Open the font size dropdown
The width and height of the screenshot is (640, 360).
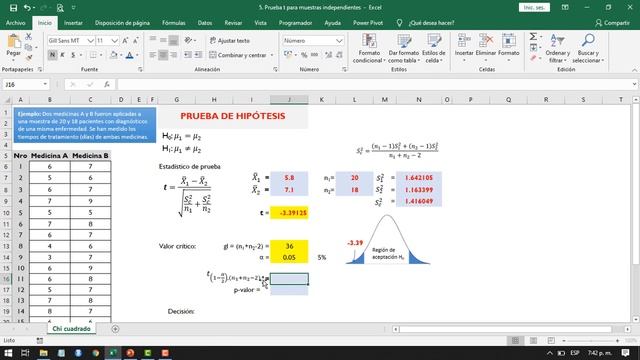(114, 40)
